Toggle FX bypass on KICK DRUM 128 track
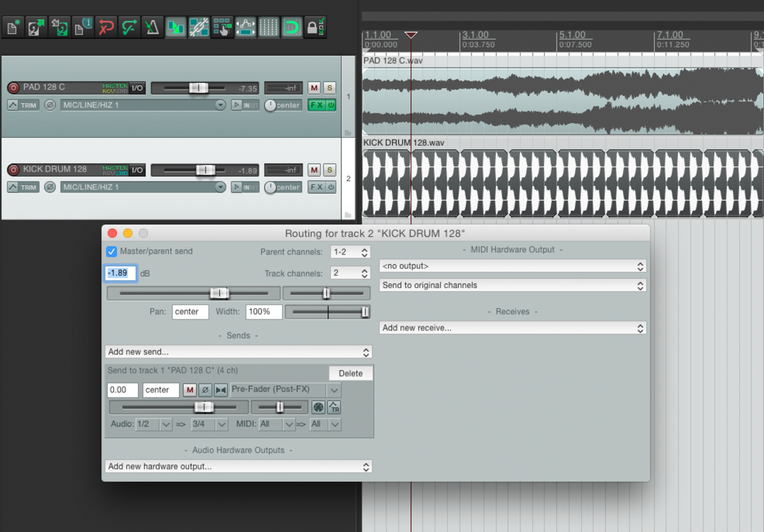This screenshot has width=764, height=532. tap(331, 187)
